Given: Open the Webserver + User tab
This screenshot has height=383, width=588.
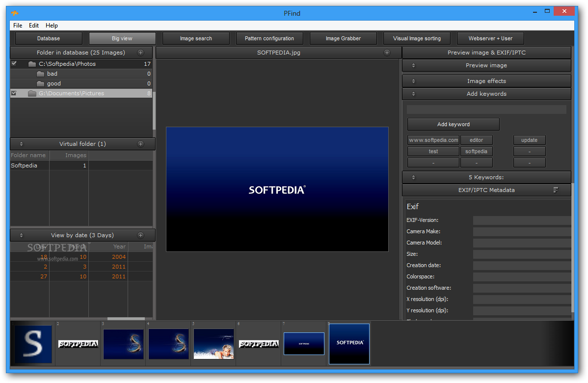Looking at the screenshot, I should [490, 38].
